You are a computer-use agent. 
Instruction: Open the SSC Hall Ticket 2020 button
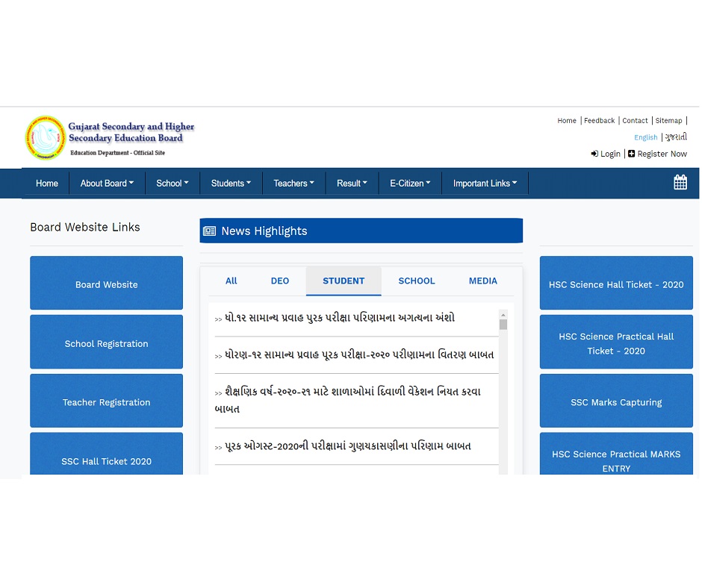(x=107, y=453)
